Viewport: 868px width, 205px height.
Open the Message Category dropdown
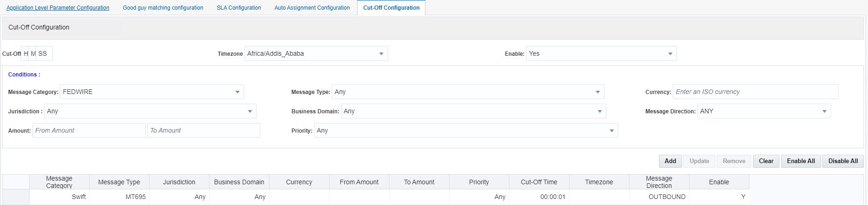[151, 92]
